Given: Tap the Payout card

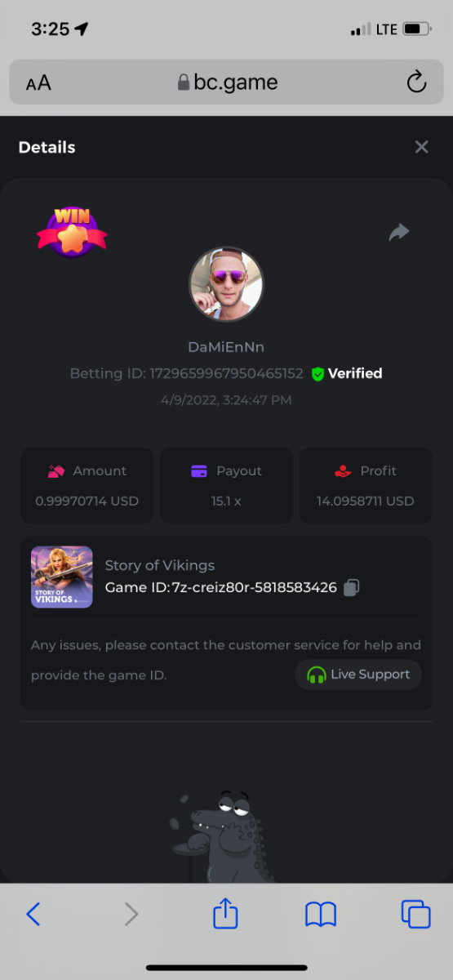Looking at the screenshot, I should 226,485.
